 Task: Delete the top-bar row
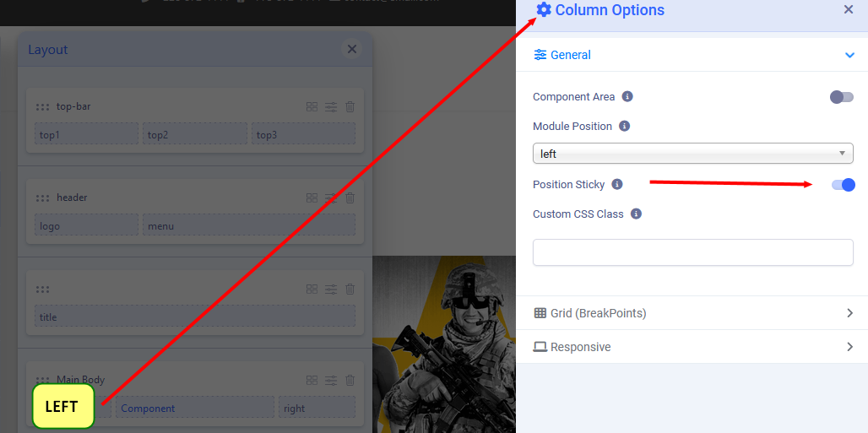point(350,107)
